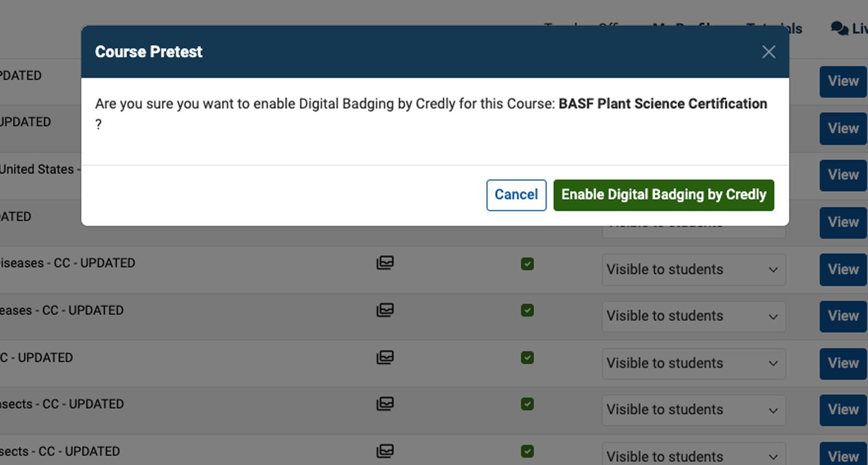Click View button in 'iseases - CC - UPDATED' row

[843, 270]
